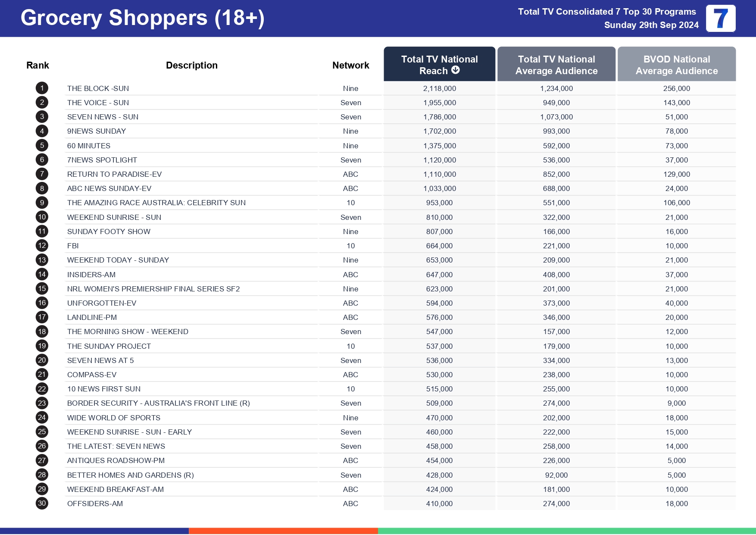Click the rank 15 circle badge
The width and height of the screenshot is (756, 535).
[41, 288]
